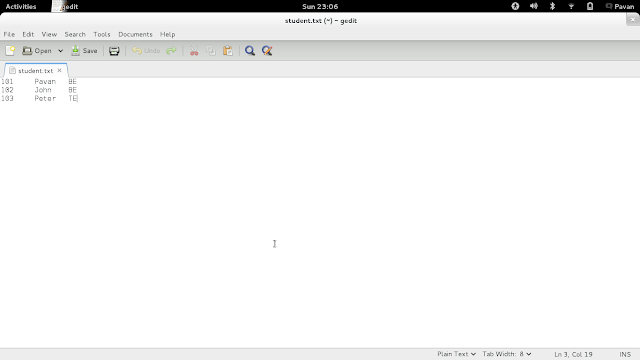The height and width of the screenshot is (360, 640).
Task: Open Find with magnifier icon
Action: click(250, 51)
